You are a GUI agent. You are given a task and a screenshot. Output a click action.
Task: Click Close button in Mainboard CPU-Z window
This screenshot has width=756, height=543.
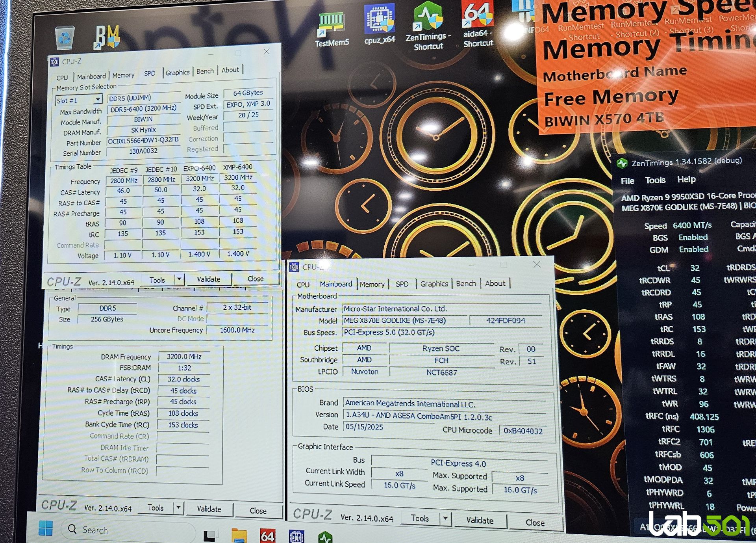click(x=535, y=523)
